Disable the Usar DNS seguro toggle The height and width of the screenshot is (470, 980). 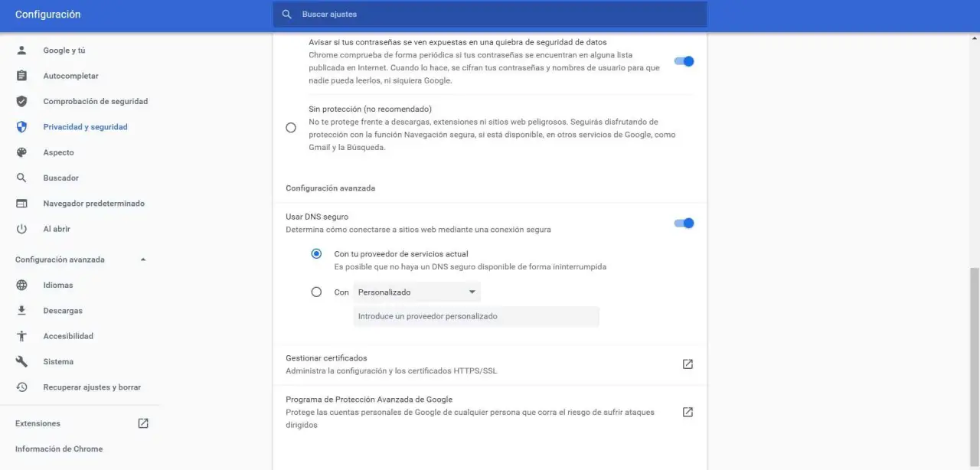684,224
